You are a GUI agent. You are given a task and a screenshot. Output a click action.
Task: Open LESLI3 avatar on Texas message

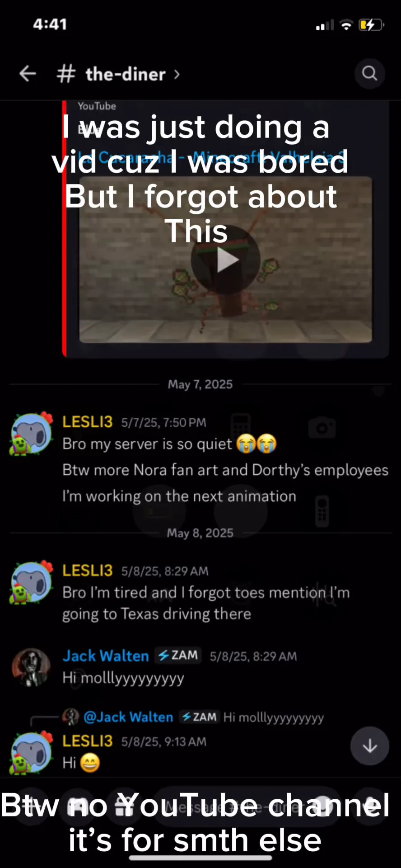click(32, 582)
